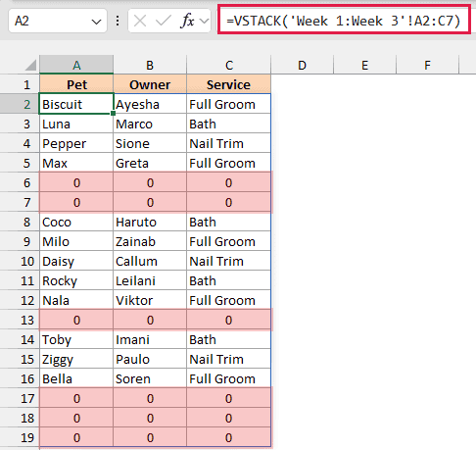Select the cell containing Bella
476x450 pixels.
click(x=76, y=378)
